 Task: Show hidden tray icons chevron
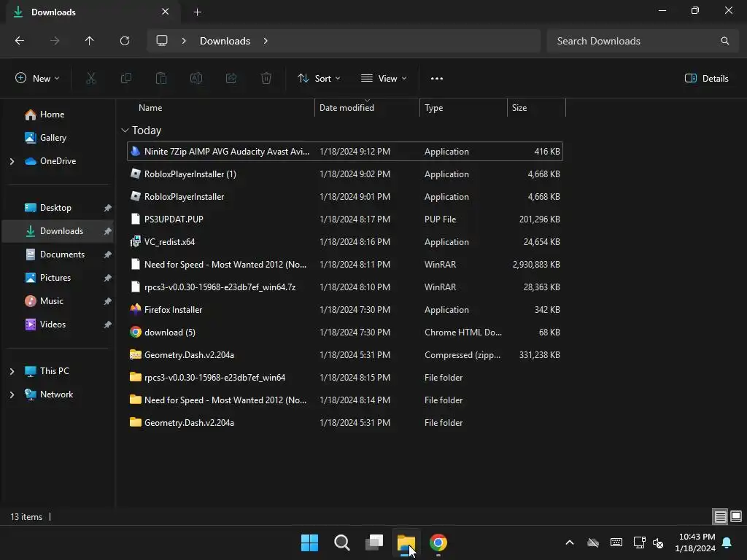570,542
